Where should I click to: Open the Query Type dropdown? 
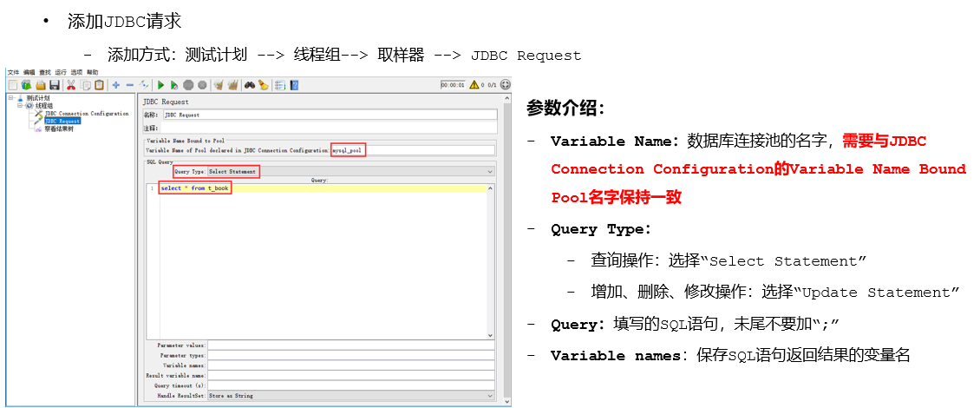pos(350,172)
